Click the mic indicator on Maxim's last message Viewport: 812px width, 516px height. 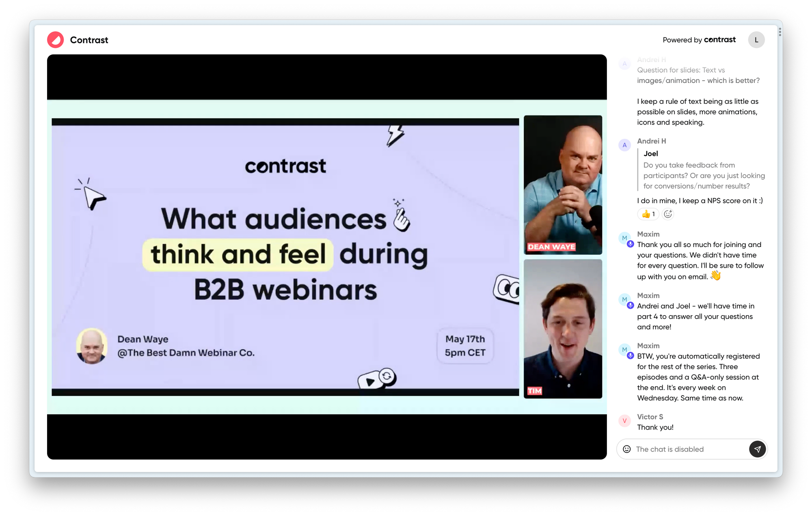click(x=630, y=355)
